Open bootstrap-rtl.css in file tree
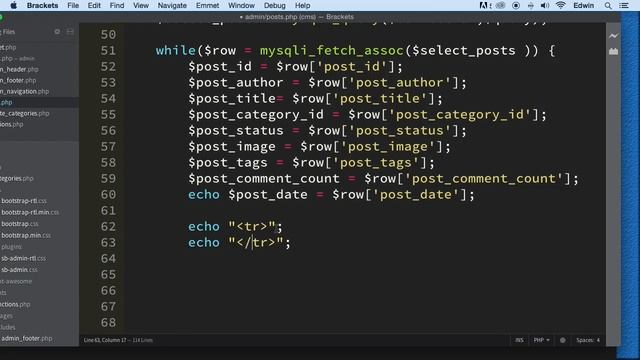 24,201
